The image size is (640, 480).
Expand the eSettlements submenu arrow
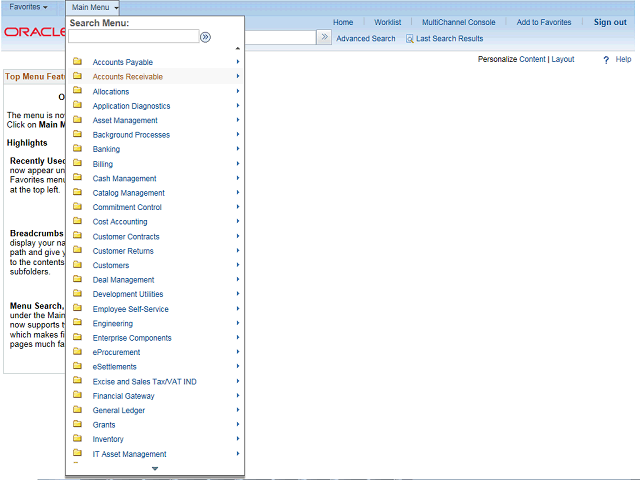coord(238,366)
